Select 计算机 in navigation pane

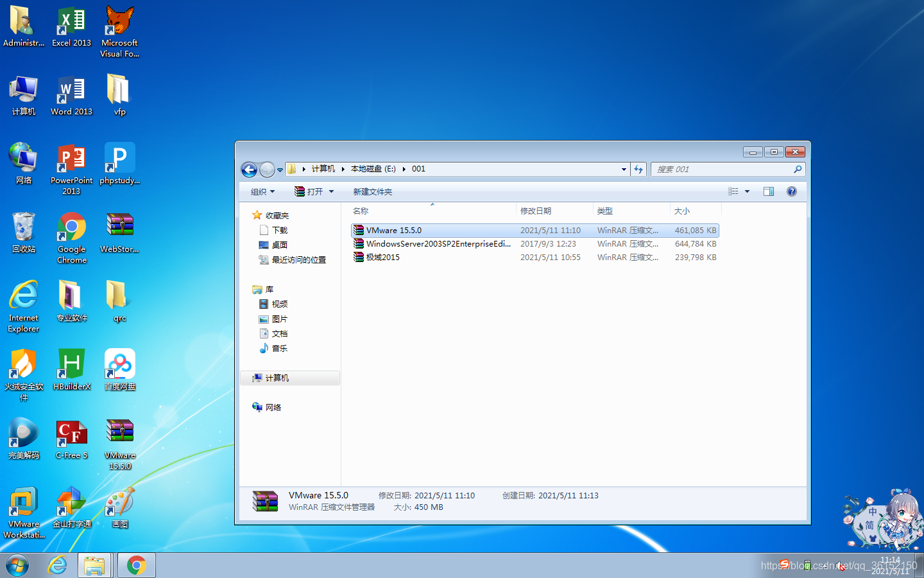[290, 378]
